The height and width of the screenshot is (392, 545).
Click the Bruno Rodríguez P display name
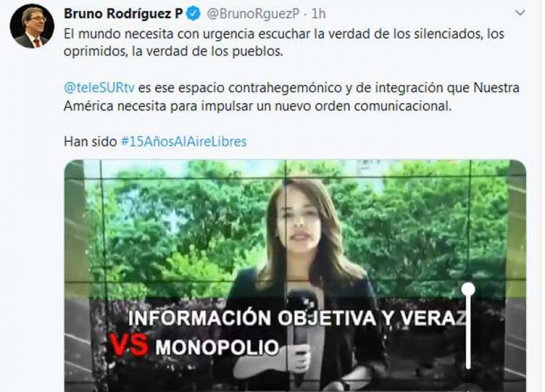[x=124, y=13]
